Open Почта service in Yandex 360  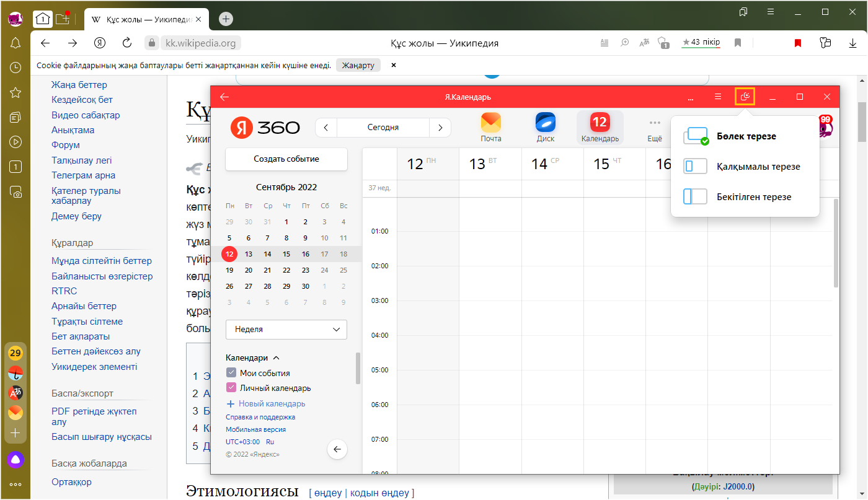pyautogui.click(x=491, y=127)
